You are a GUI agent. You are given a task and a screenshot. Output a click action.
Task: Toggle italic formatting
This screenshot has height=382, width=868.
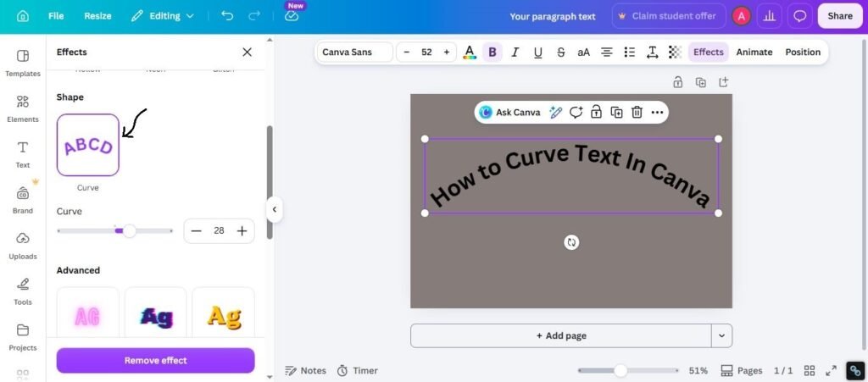tap(515, 52)
